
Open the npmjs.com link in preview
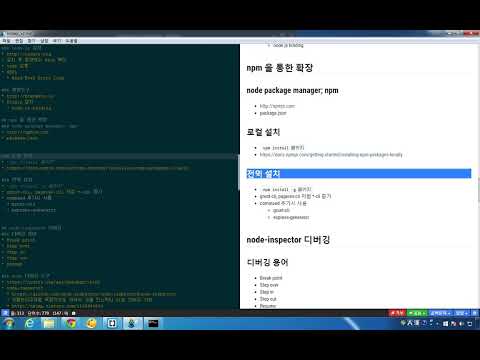point(277,106)
